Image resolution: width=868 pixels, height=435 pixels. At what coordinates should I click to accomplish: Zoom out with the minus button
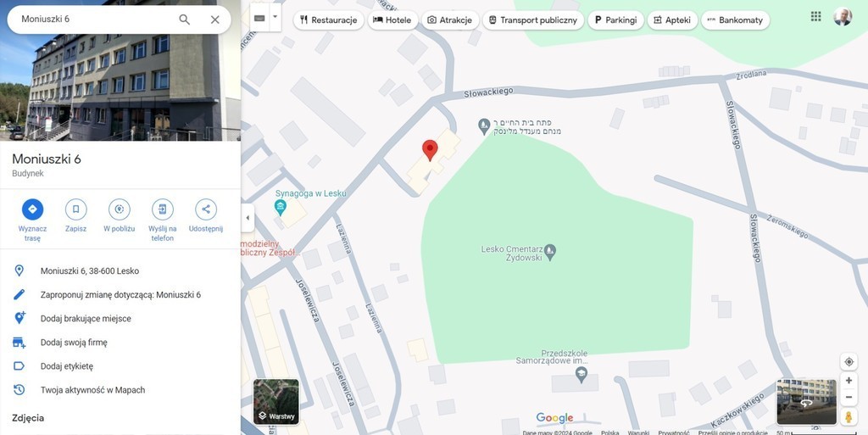click(849, 398)
